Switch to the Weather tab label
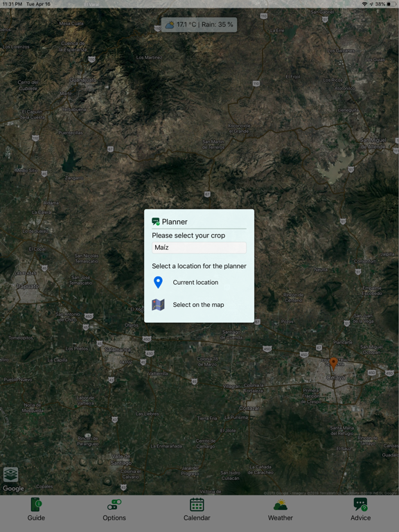The width and height of the screenshot is (399, 532). pos(281,517)
